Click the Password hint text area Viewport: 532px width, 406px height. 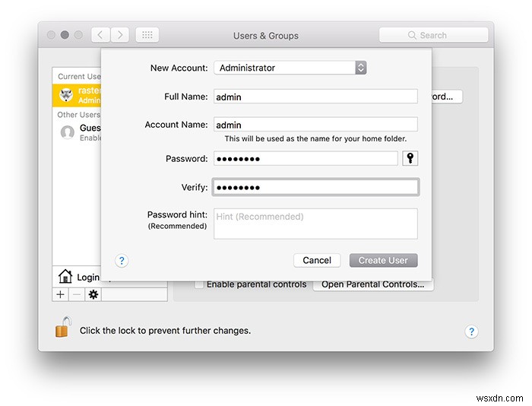coord(315,224)
